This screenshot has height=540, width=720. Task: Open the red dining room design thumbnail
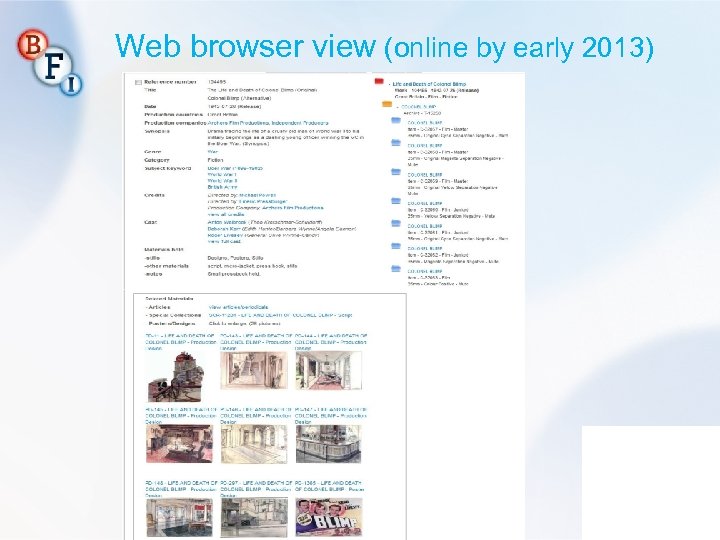[180, 444]
